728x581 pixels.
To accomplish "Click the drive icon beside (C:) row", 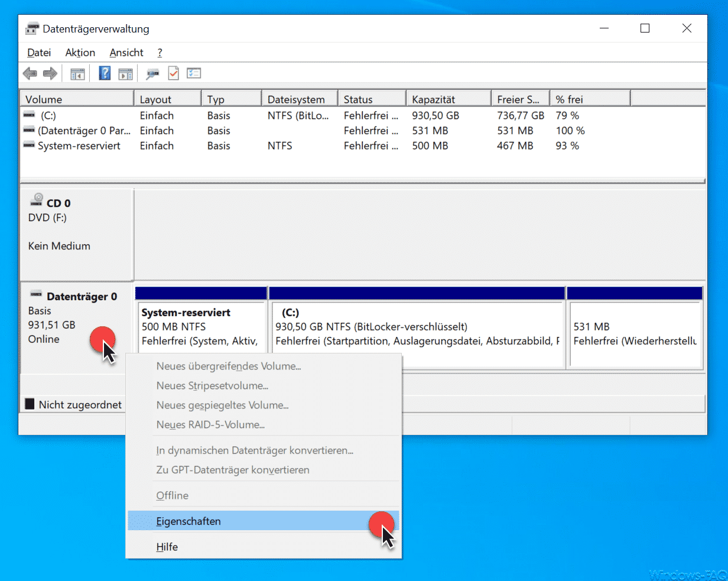I will tap(29, 115).
